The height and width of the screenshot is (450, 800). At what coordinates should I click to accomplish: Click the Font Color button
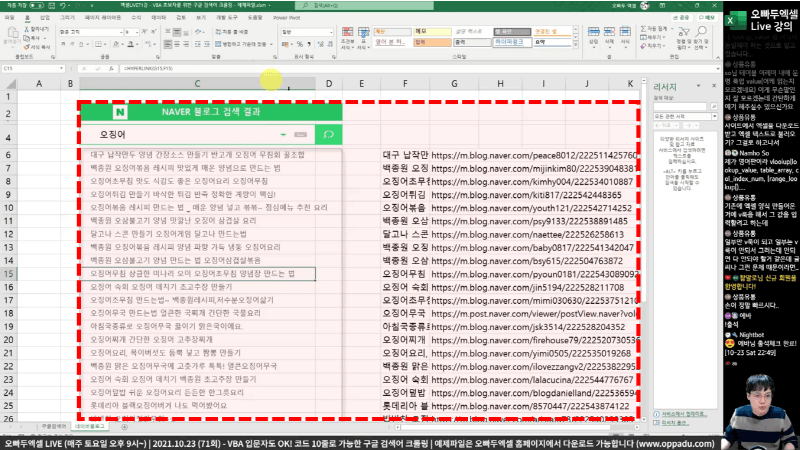point(131,44)
